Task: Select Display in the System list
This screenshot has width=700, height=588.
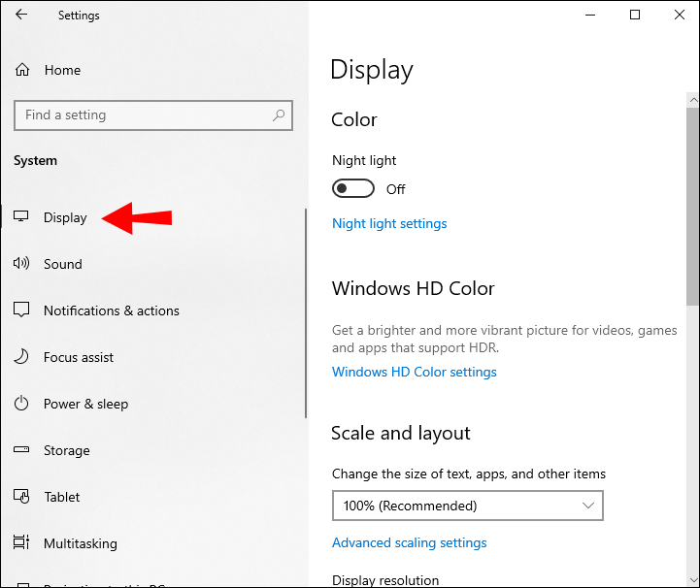Action: tap(65, 217)
